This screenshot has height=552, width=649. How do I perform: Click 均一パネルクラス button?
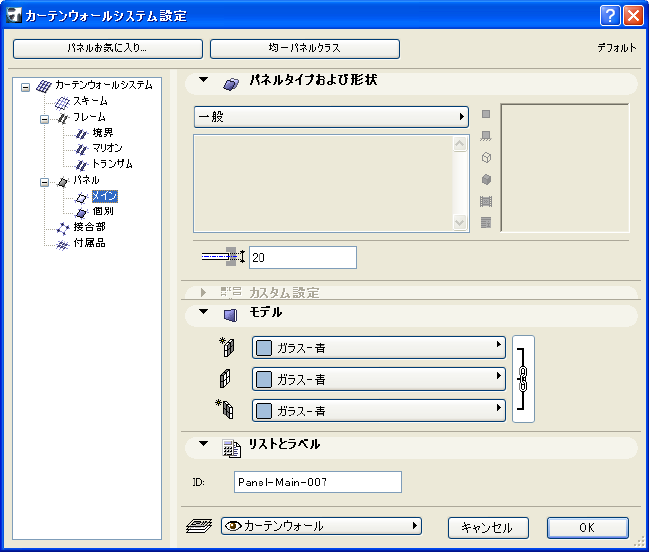[x=305, y=48]
